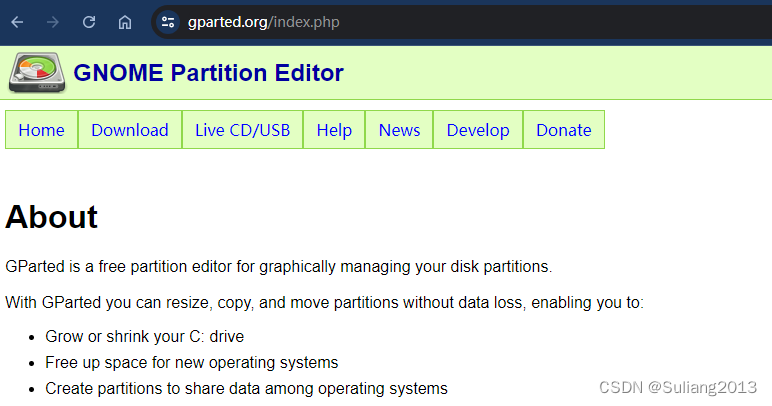Viewport: 772px width, 406px height.
Task: Click the browser forward arrow
Action: click(x=53, y=22)
